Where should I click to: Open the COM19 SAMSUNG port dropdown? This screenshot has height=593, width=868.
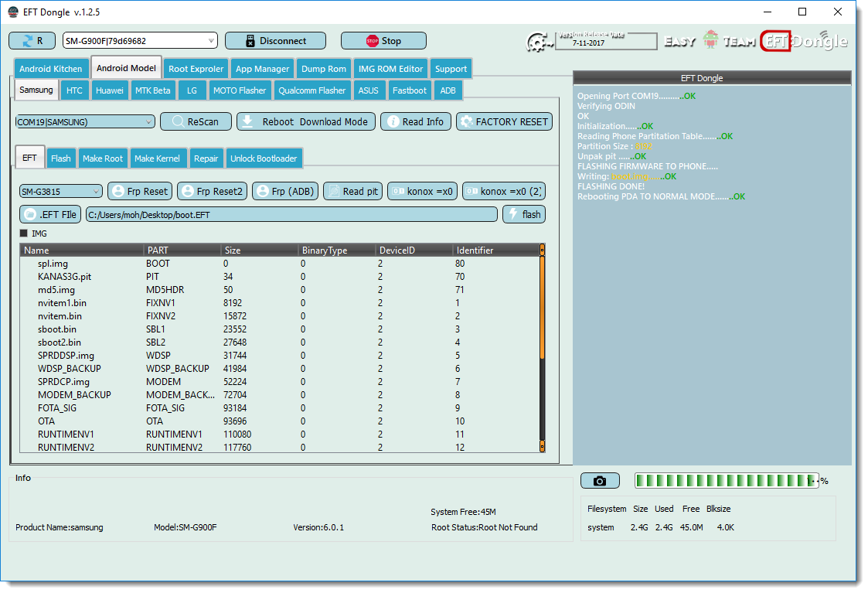[85, 122]
